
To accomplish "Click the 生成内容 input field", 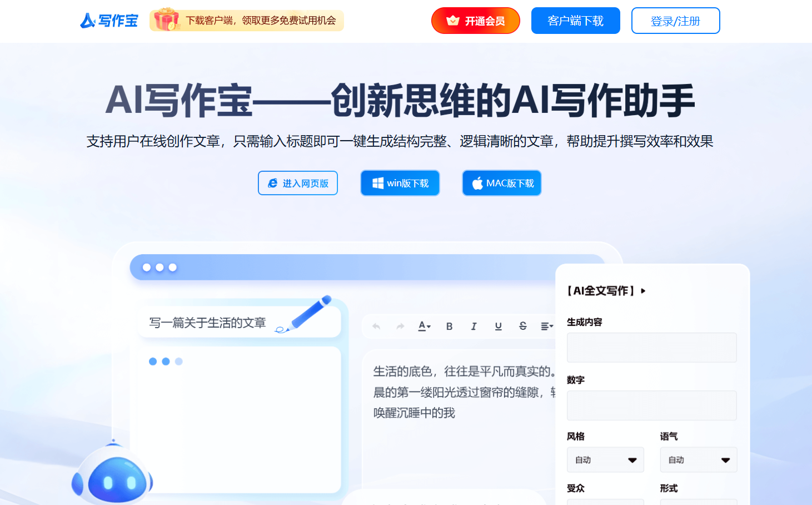I will (x=651, y=347).
